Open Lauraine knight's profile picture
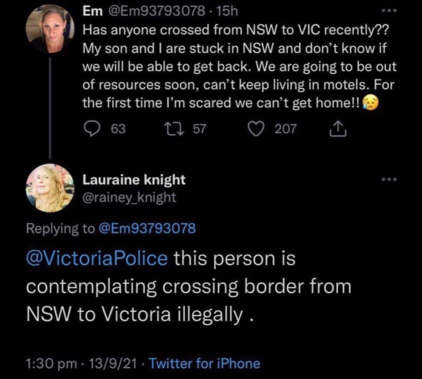 (x=50, y=188)
